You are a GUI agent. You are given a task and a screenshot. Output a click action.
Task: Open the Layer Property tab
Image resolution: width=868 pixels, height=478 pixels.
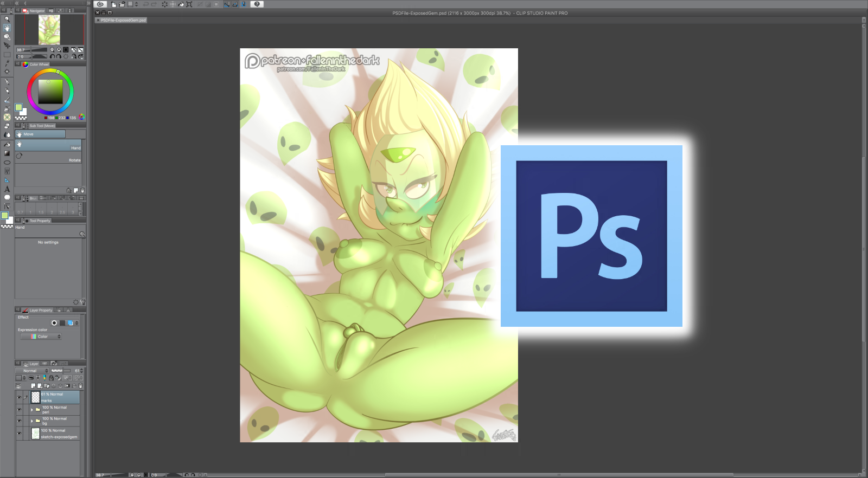[37, 310]
